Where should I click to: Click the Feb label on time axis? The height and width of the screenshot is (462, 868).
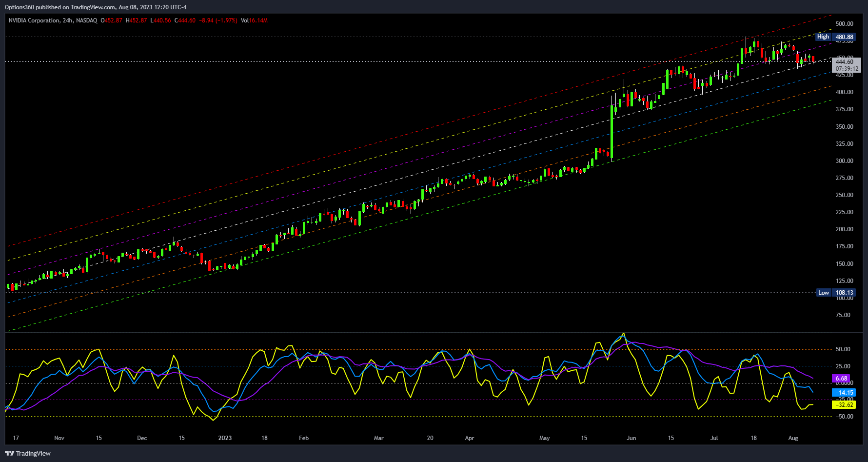(x=304, y=438)
